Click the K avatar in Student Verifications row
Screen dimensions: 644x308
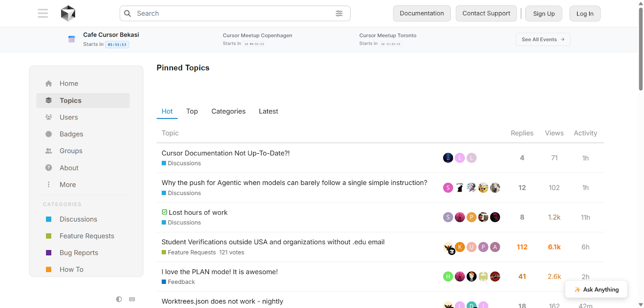460,247
